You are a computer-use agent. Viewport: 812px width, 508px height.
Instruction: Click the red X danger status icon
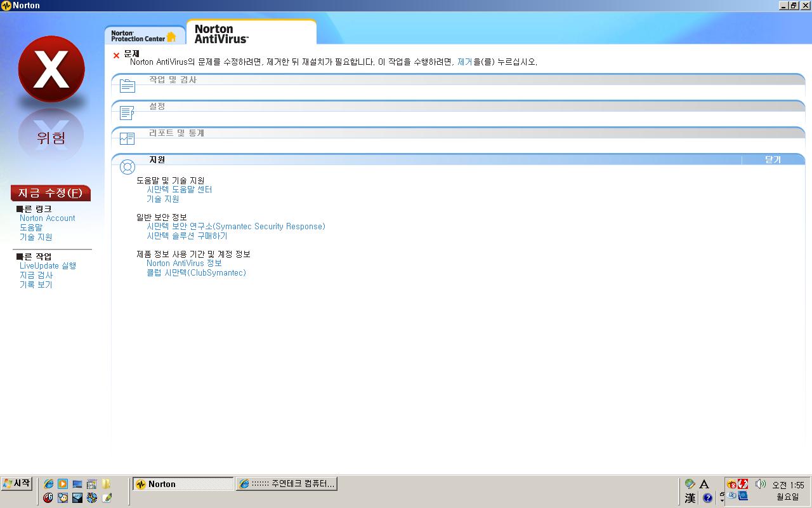coord(51,69)
